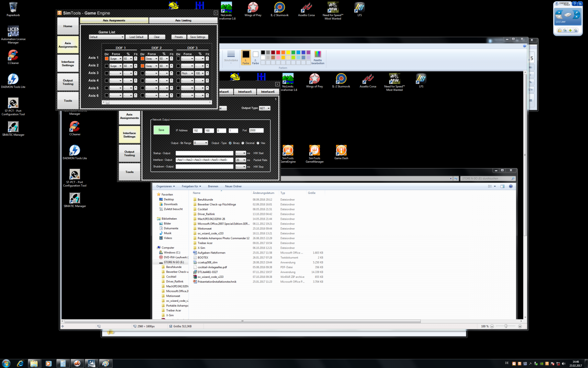Click the green Save button in Network Output
The height and width of the screenshot is (368, 588).
tap(161, 130)
